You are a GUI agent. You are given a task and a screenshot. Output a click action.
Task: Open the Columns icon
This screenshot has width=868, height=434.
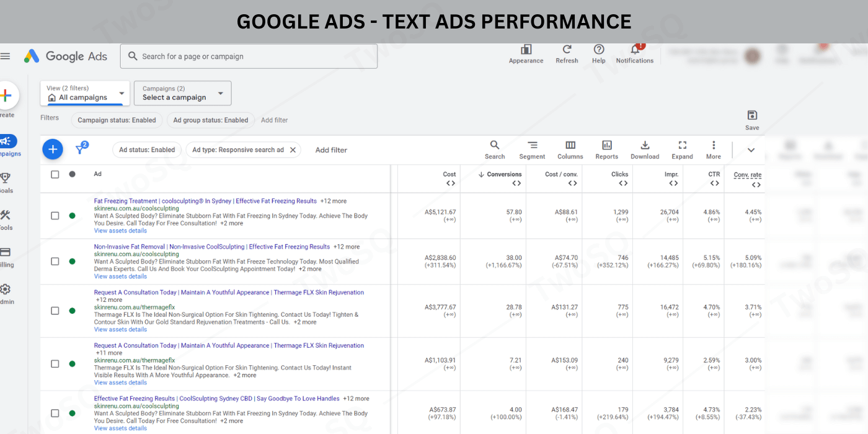pos(570,146)
